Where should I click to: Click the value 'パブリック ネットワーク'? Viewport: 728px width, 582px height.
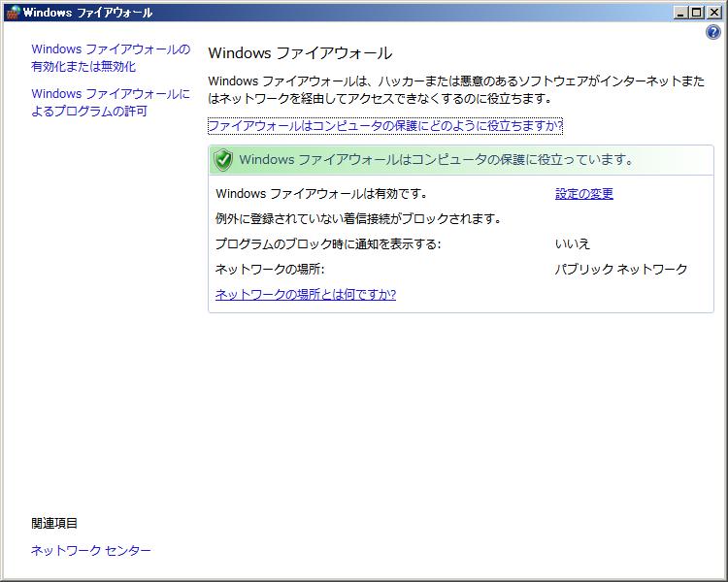[x=621, y=269]
